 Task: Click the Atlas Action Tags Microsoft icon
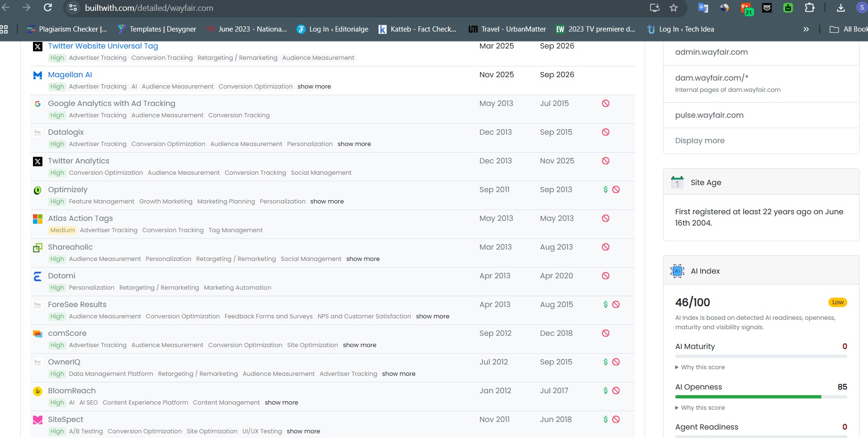(x=38, y=219)
